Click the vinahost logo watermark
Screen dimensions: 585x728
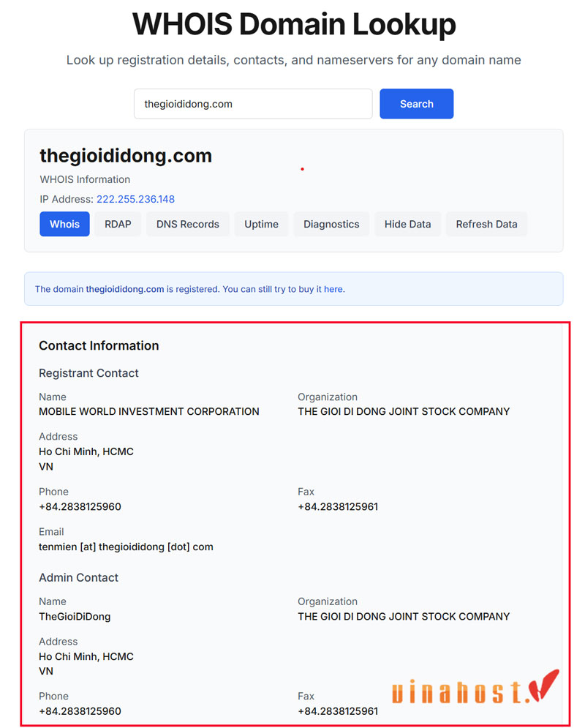tap(475, 688)
